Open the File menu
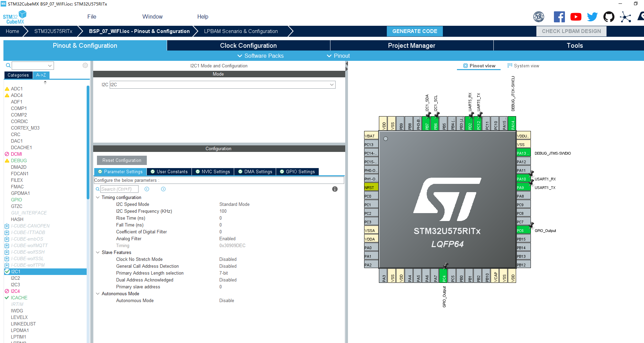This screenshot has width=644, height=343. pos(92,16)
